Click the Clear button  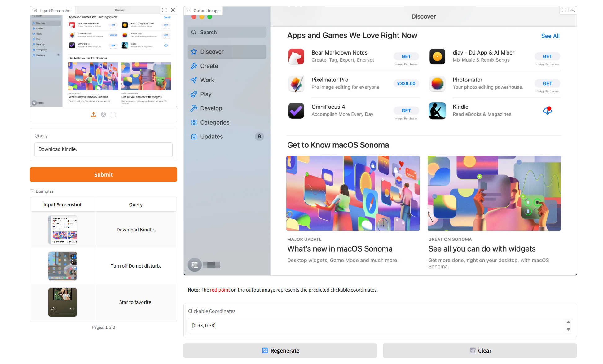[x=480, y=350]
